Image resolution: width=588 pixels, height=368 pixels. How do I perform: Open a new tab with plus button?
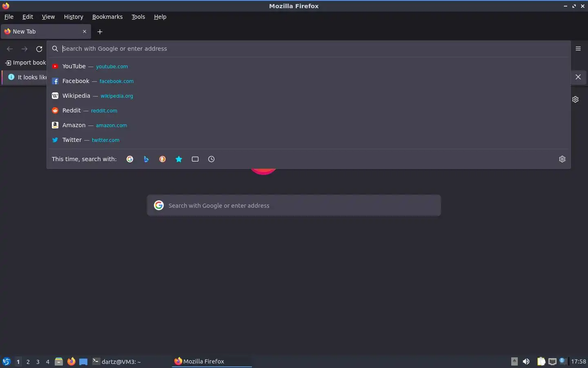coord(100,31)
